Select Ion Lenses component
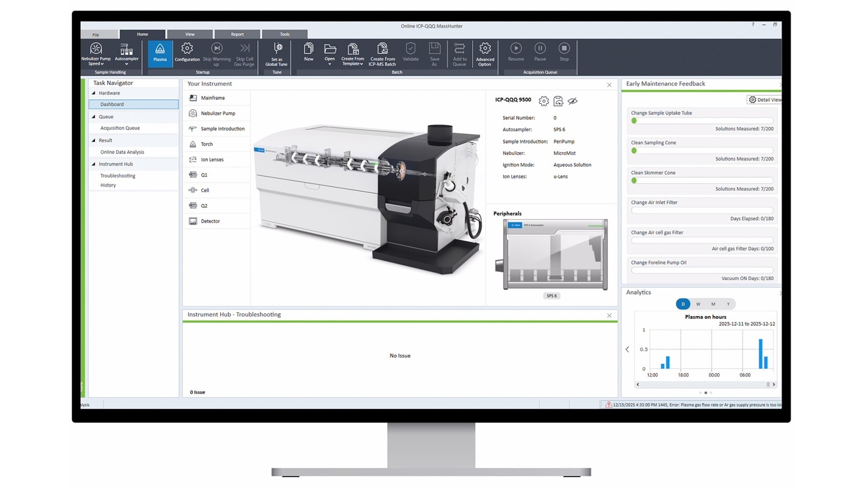The width and height of the screenshot is (868, 488). [217, 160]
